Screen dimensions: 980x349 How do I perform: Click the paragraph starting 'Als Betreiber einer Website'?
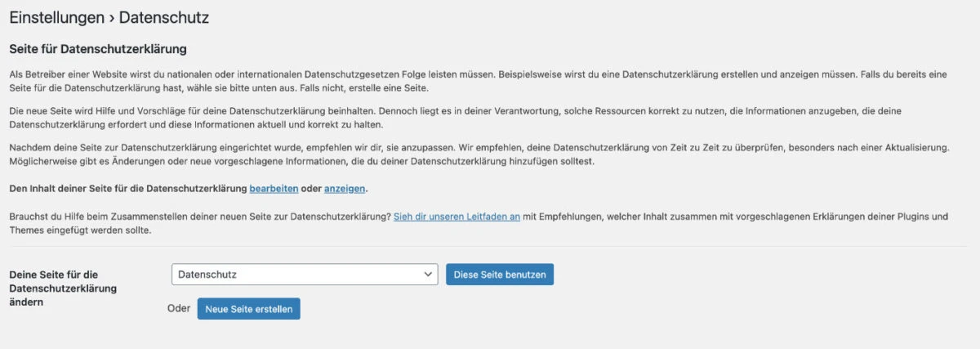[478, 81]
